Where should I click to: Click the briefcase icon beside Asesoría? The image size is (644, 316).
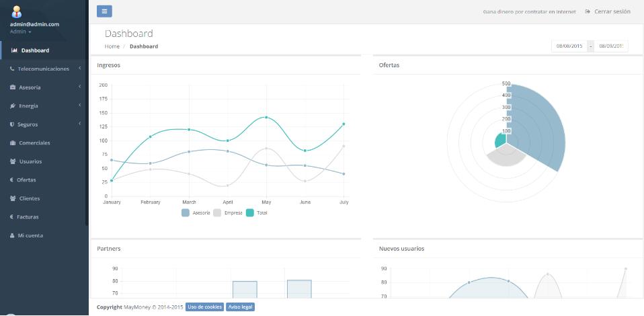click(12, 87)
